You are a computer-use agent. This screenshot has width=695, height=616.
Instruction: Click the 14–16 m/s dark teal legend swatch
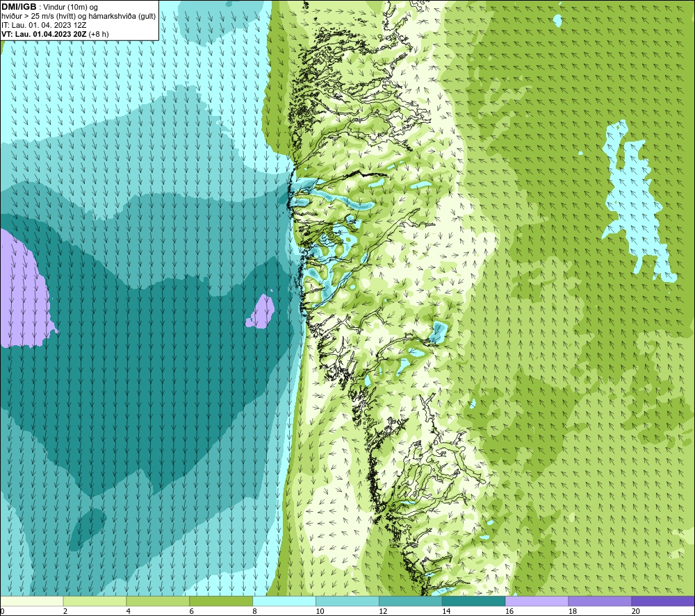473,601
